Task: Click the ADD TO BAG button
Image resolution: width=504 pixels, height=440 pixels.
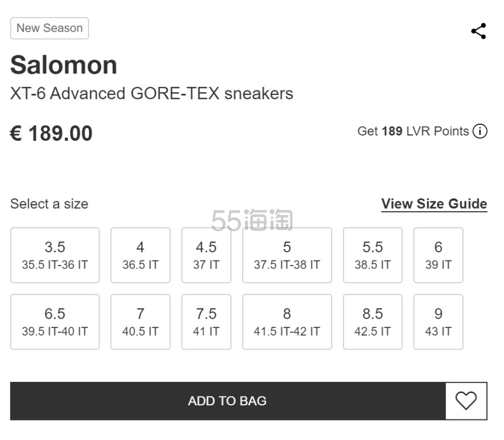Action: point(227,401)
